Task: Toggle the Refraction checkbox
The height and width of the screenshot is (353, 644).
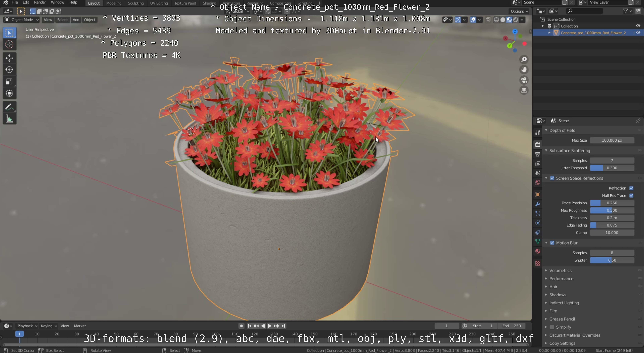Action: click(x=631, y=188)
